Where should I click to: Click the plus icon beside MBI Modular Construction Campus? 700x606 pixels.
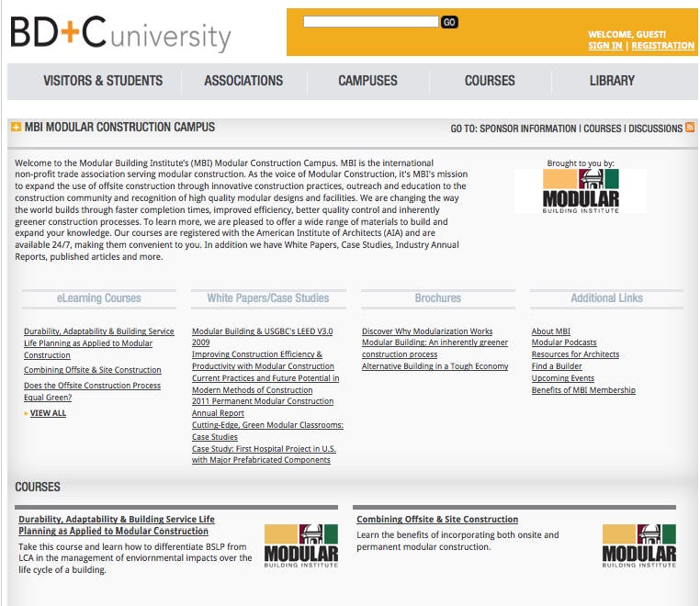point(16,127)
